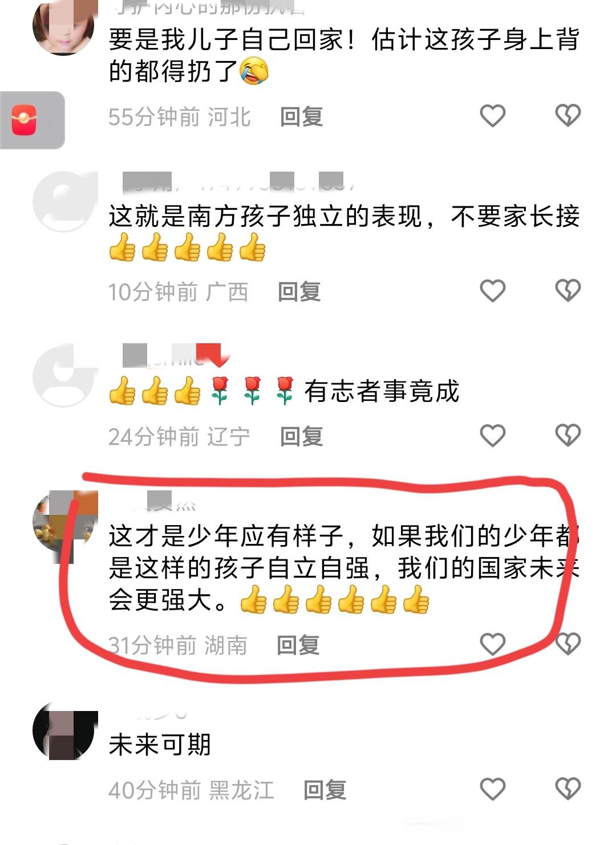The height and width of the screenshot is (845, 616).
Task: Reply to the Hebei comment (回复)
Action: [x=302, y=117]
